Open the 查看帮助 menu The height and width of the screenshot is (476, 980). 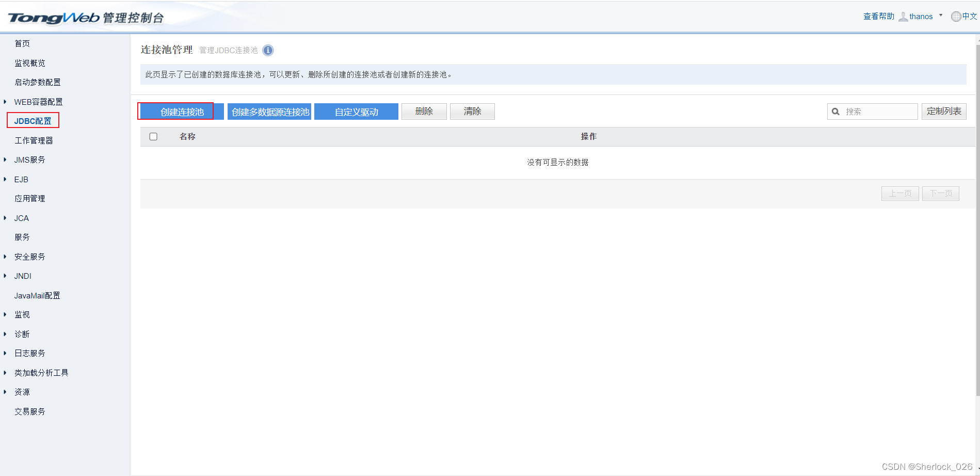878,16
